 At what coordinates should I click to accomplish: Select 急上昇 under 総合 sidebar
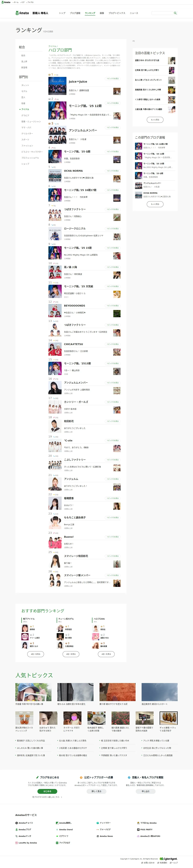point(24,61)
